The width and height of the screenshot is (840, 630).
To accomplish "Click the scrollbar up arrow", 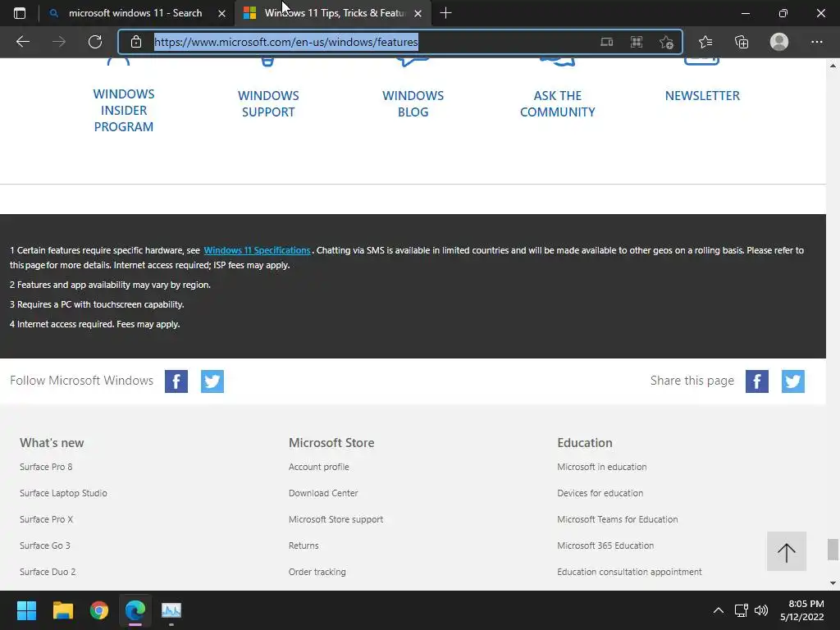I will pos(833,66).
